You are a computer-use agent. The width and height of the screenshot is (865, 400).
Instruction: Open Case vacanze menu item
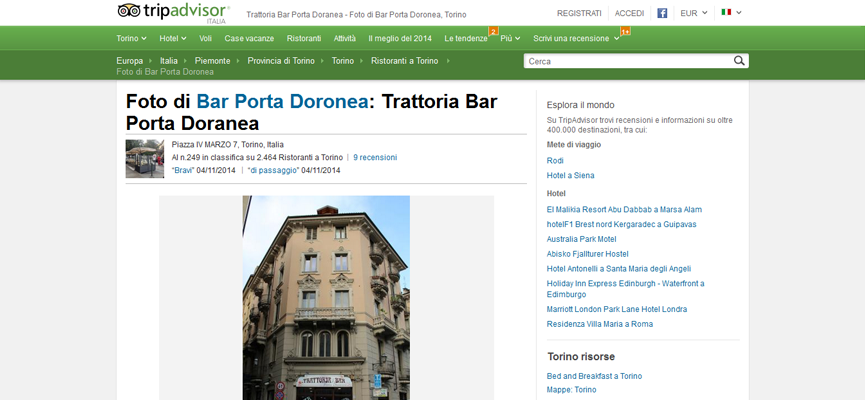pyautogui.click(x=249, y=38)
